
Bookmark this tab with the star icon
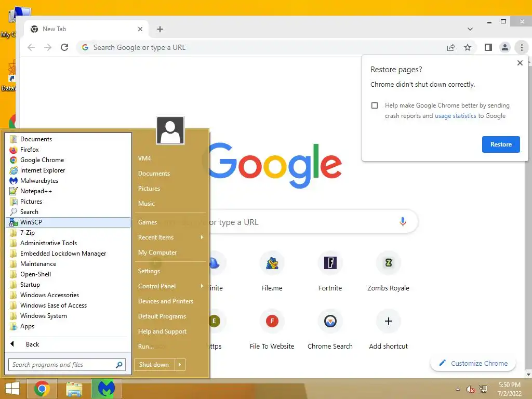(468, 47)
